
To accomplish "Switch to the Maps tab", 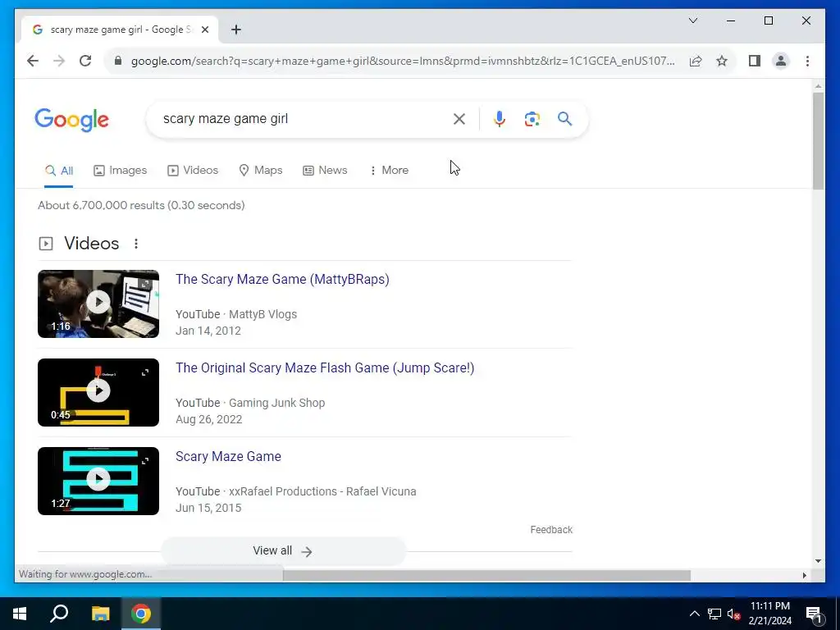I will [260, 171].
